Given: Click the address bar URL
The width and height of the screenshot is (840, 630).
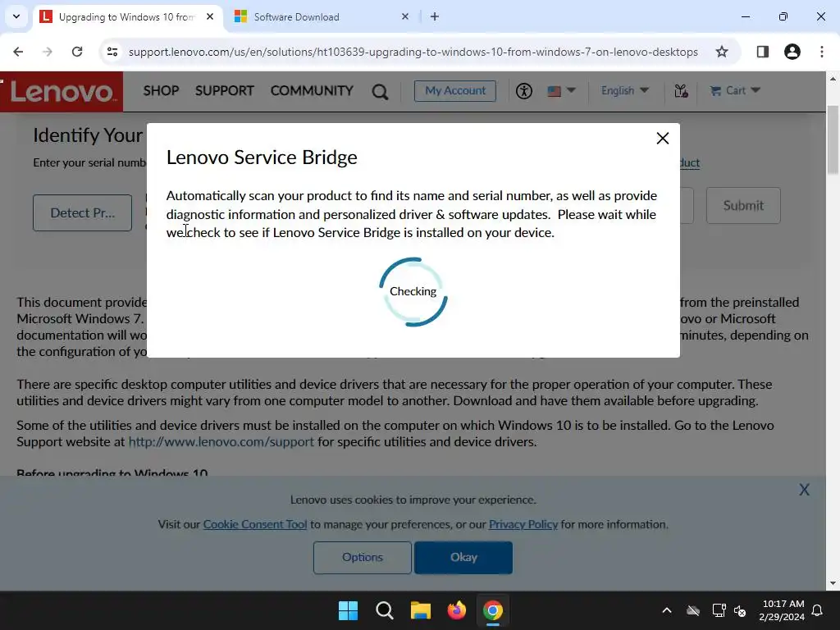Looking at the screenshot, I should click(x=413, y=52).
